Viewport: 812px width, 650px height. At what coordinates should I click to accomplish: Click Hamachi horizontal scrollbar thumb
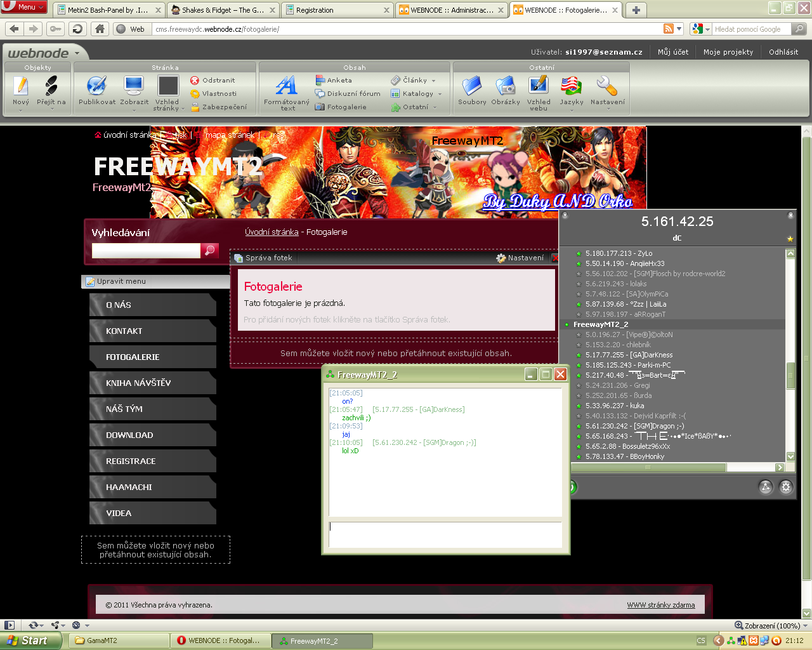point(648,467)
